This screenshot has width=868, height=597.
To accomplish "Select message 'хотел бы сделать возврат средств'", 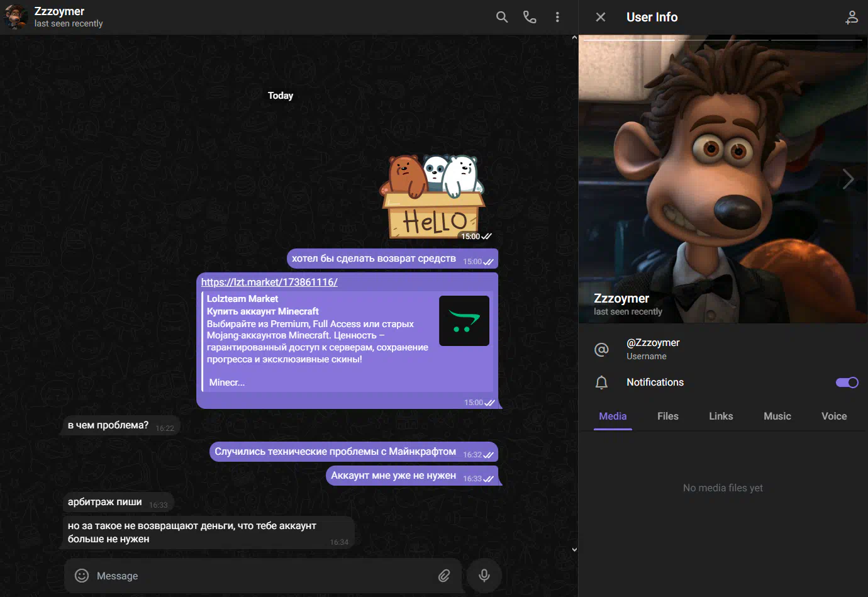I will [392, 259].
